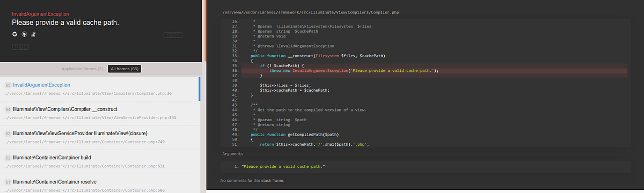Switch to Application frames (2) tab
This screenshot has width=644, height=193.
82,69
